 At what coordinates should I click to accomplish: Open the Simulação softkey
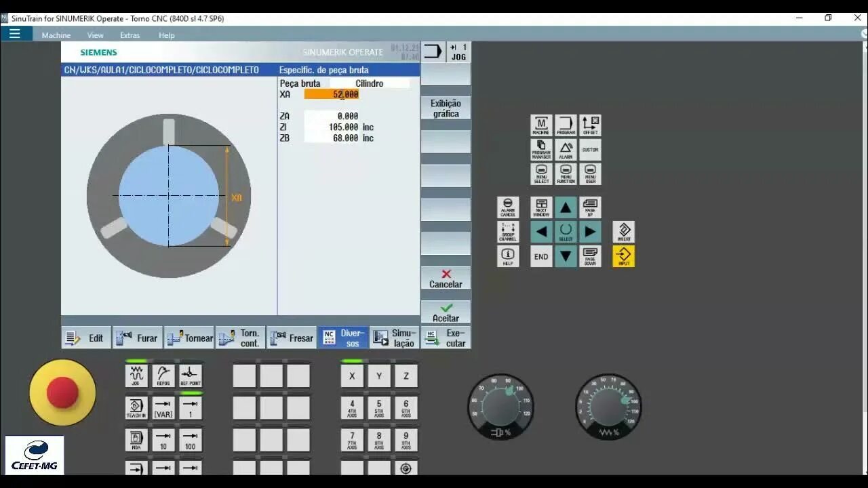[395, 338]
